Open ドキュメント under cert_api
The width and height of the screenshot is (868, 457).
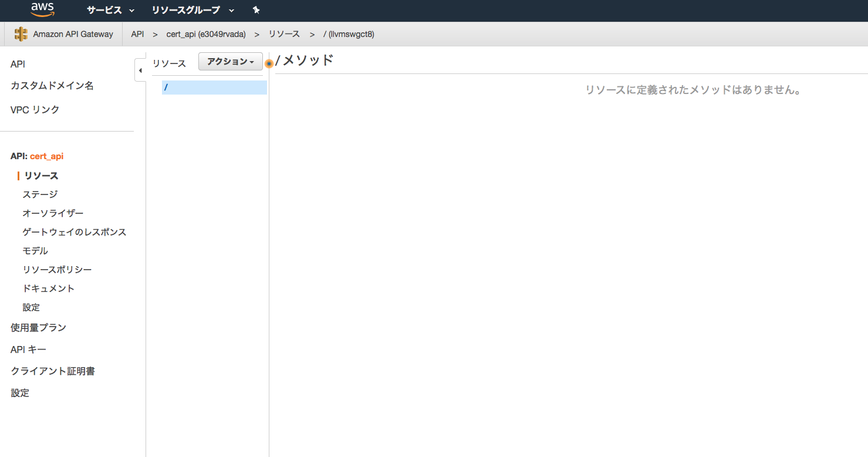48,288
